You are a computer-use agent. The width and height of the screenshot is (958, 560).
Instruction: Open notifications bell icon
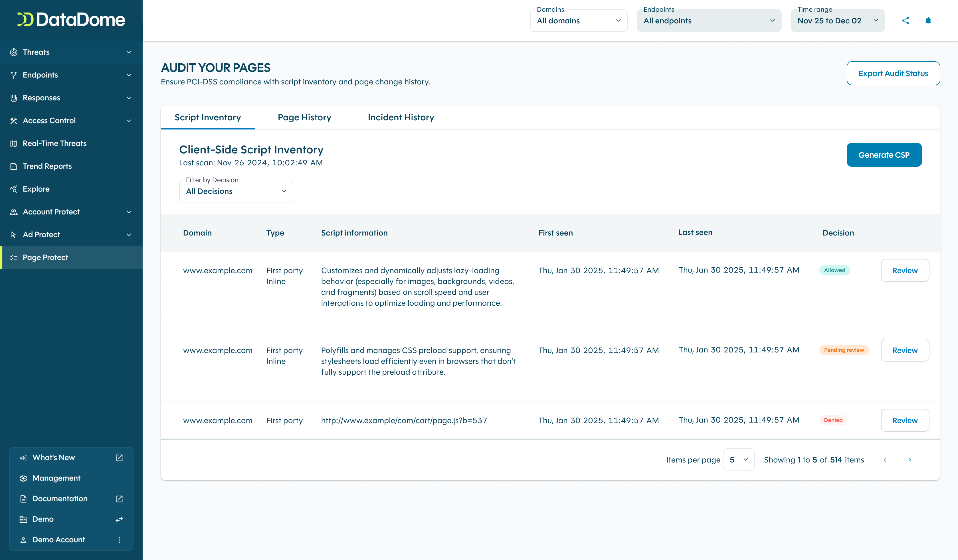pos(928,21)
